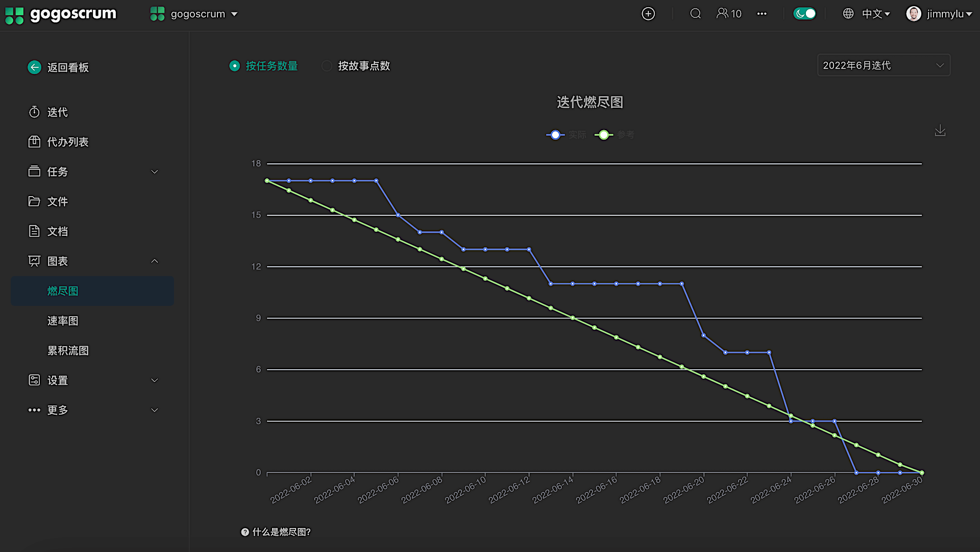The height and width of the screenshot is (552, 980).
Task: Open search via magnifier icon
Action: point(695,14)
